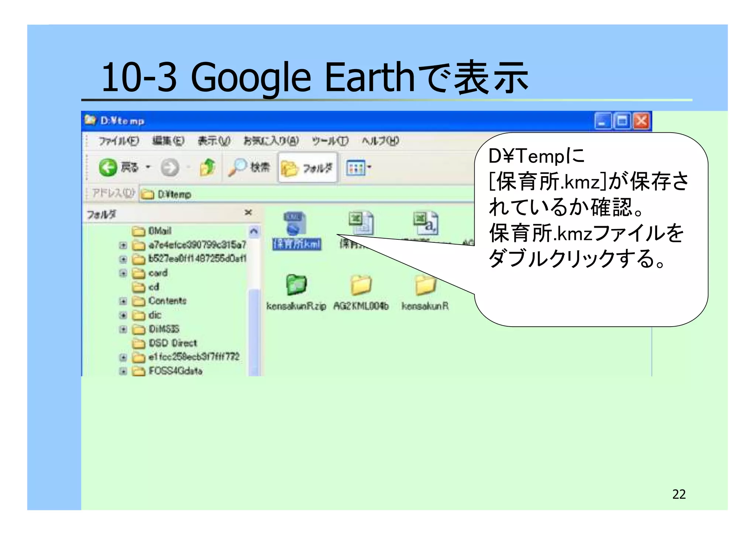The width and height of the screenshot is (756, 535).
Task: Expand the a7e4efce390799c315a7 folder node
Action: coord(123,245)
